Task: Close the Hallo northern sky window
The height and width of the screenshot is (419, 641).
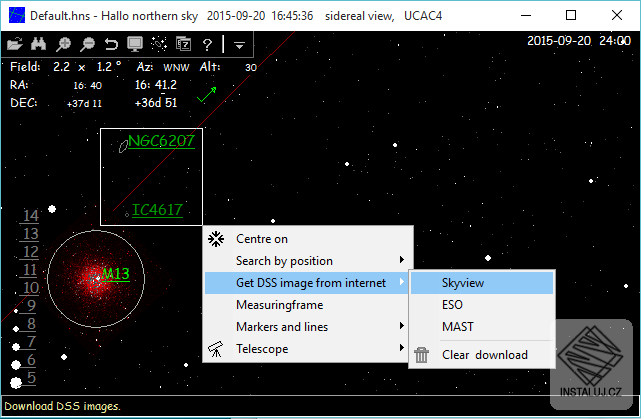Action: [x=617, y=16]
